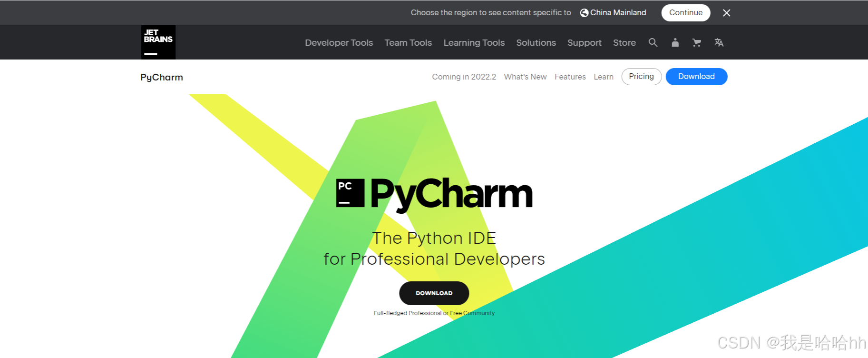Open the Solutions menu
This screenshot has width=868, height=358.
(x=536, y=42)
